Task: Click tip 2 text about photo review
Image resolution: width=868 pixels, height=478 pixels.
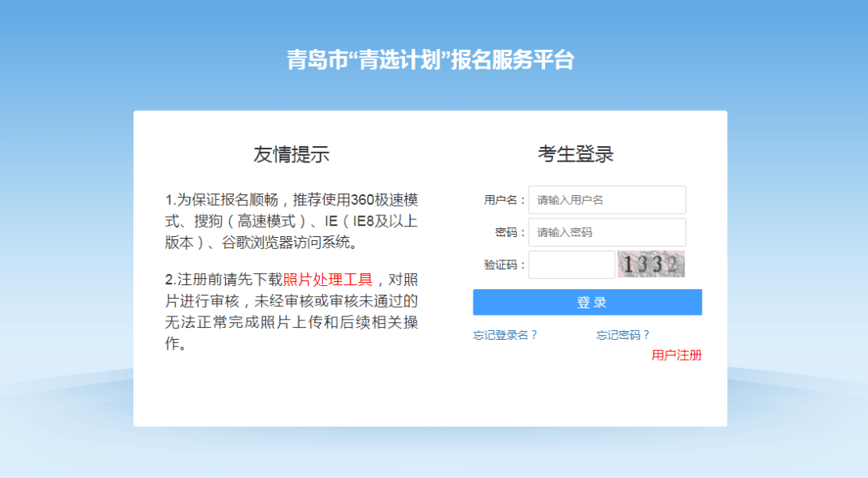Action: [x=291, y=312]
